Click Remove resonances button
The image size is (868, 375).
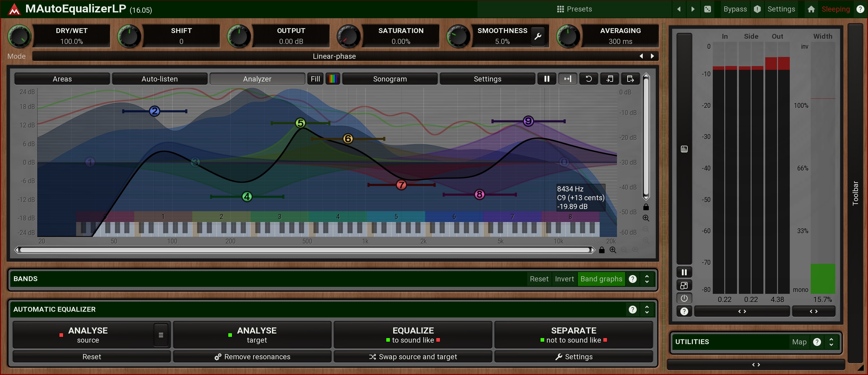pos(252,357)
